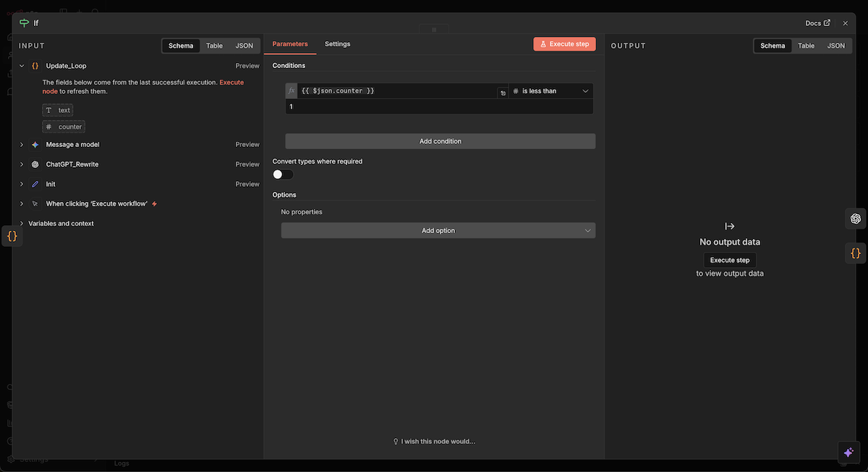Open the Add option dropdown

tap(438, 231)
